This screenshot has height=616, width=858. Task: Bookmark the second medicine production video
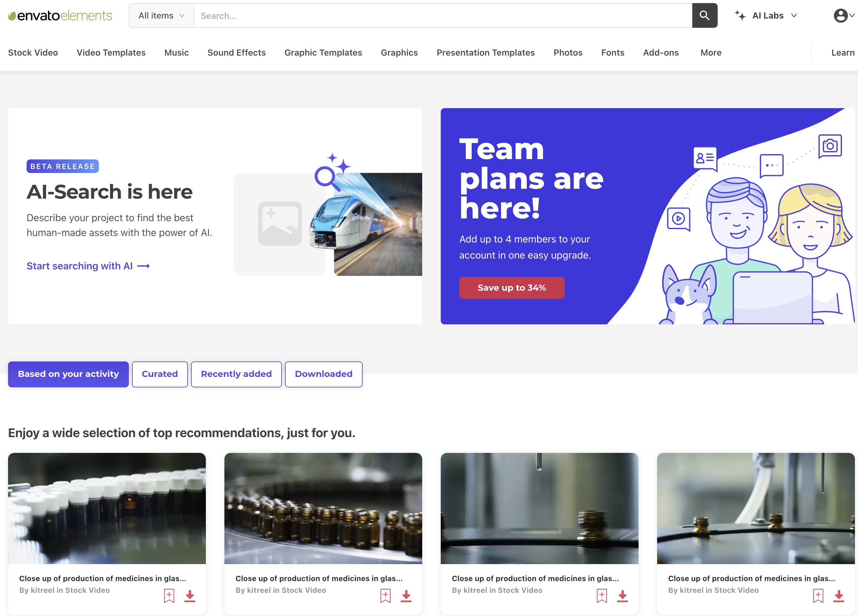point(385,596)
